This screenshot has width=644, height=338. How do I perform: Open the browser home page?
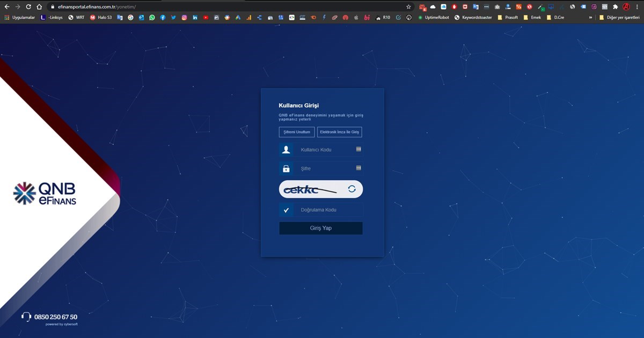(x=39, y=7)
